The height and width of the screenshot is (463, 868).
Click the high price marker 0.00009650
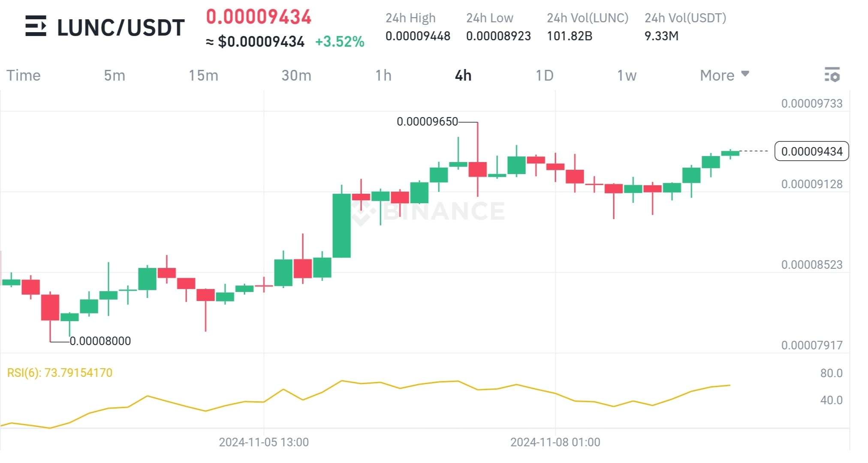click(427, 121)
